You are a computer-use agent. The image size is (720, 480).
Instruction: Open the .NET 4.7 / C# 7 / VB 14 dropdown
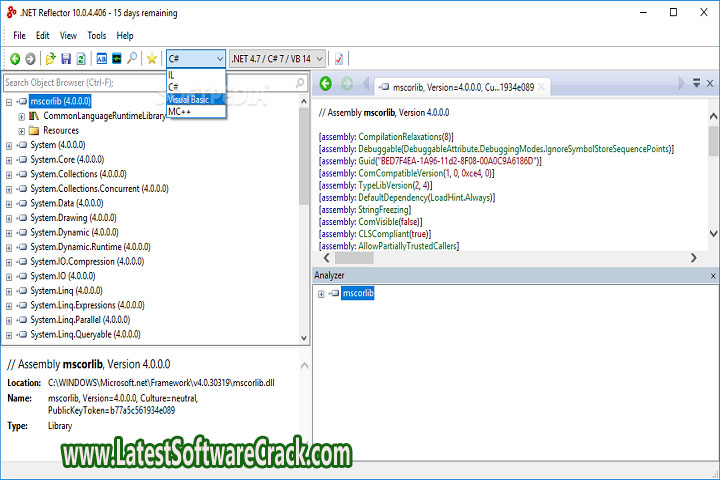[277, 59]
